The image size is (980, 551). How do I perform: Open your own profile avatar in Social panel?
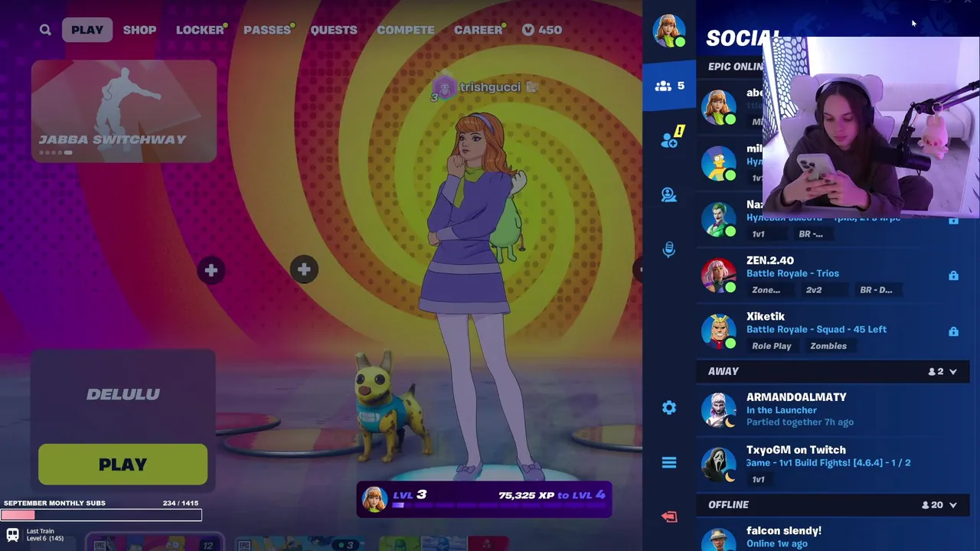tap(668, 30)
